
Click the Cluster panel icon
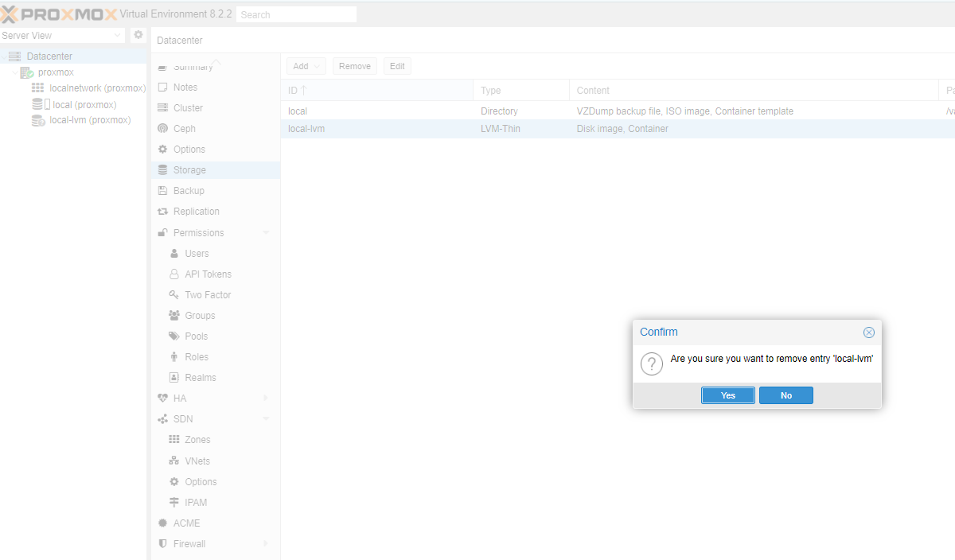click(163, 108)
